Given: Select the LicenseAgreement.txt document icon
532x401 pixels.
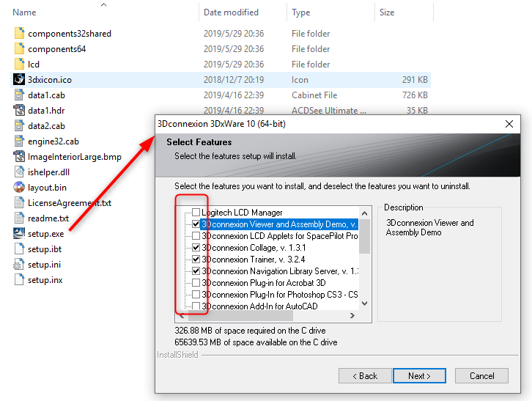Looking at the screenshot, I should (x=19, y=203).
